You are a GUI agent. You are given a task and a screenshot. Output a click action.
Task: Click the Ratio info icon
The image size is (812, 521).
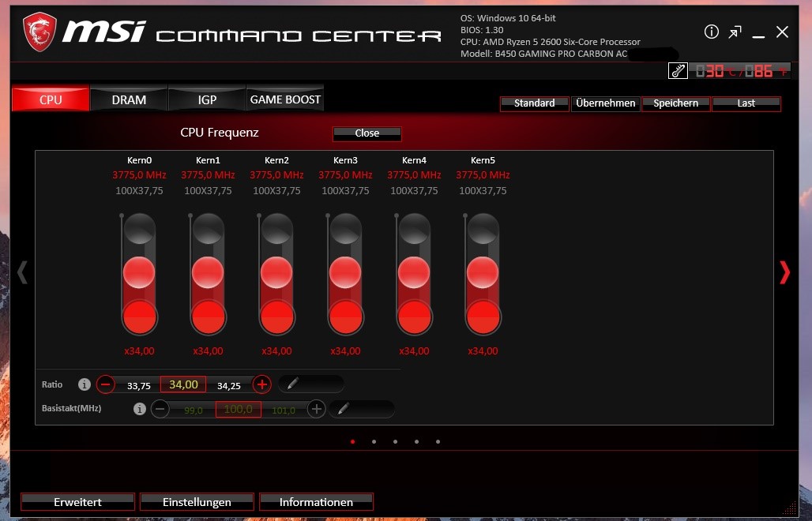click(x=85, y=384)
